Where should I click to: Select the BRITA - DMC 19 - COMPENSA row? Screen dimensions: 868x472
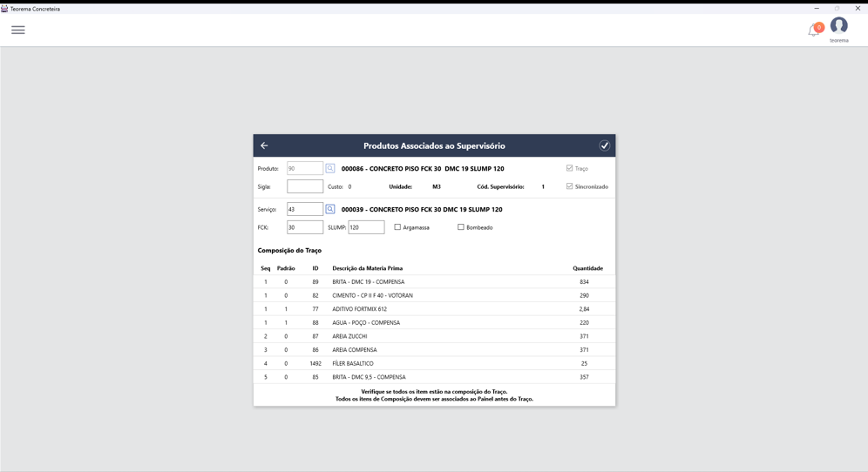pos(434,281)
